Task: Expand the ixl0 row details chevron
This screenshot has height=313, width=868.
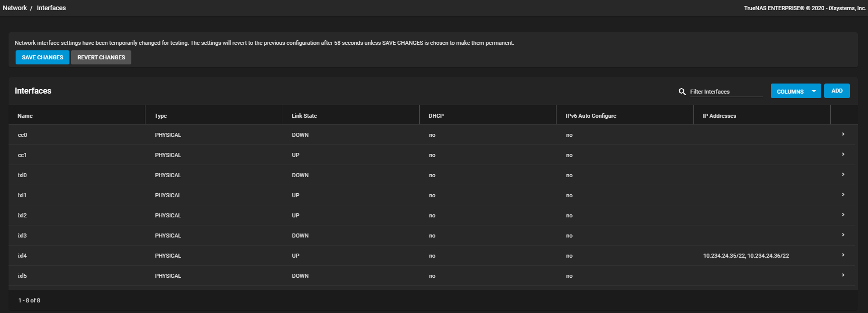Action: (843, 175)
